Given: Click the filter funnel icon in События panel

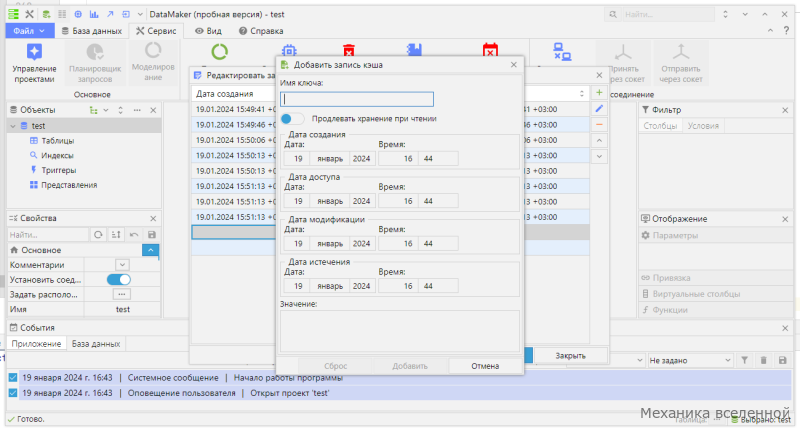Looking at the screenshot, I should click(744, 361).
